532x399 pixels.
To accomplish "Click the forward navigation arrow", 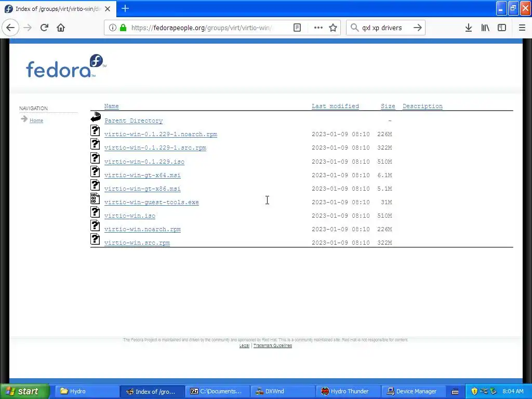I will point(28,28).
